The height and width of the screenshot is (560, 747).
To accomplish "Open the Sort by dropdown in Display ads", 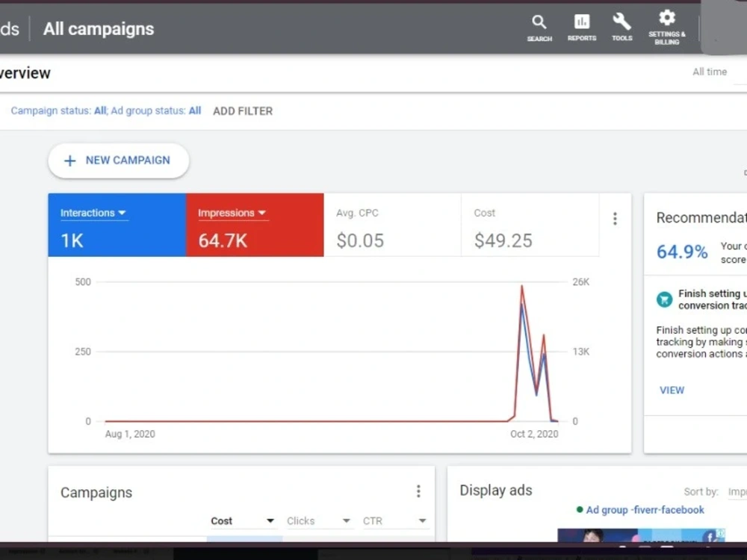I will click(737, 492).
